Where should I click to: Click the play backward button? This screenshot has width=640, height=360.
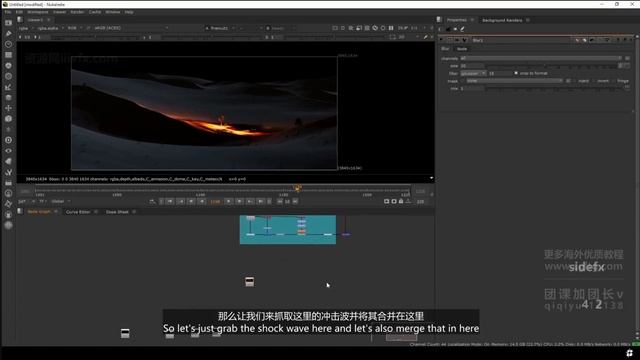tap(202, 201)
